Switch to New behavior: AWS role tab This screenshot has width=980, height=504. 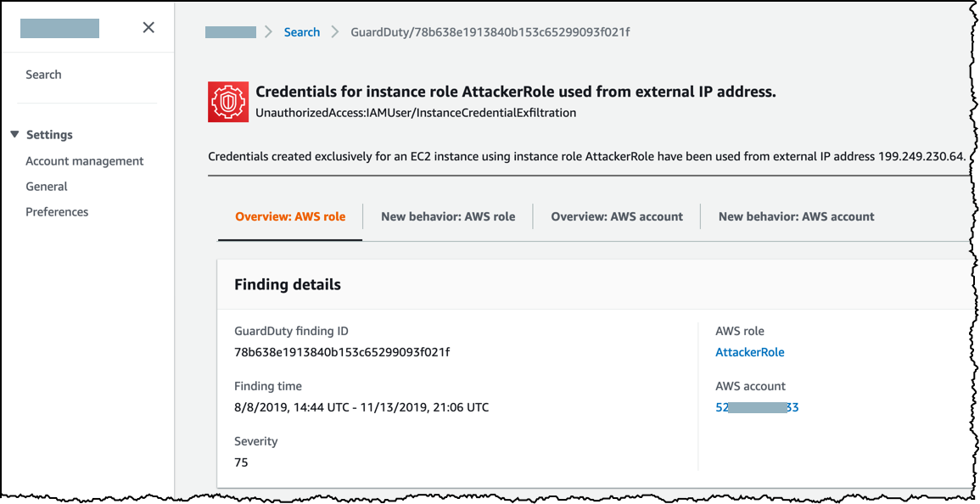[448, 216]
